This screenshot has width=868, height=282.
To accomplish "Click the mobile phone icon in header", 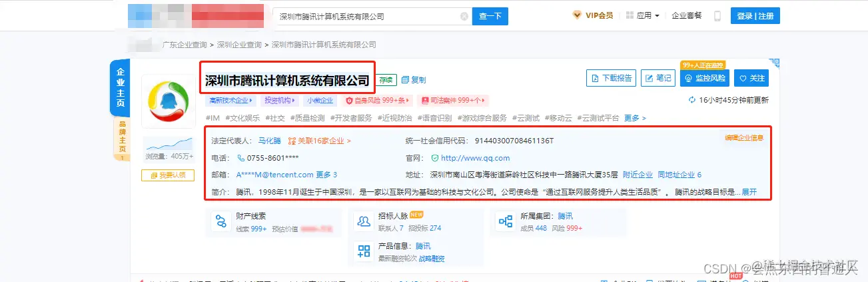I will pos(717,16).
